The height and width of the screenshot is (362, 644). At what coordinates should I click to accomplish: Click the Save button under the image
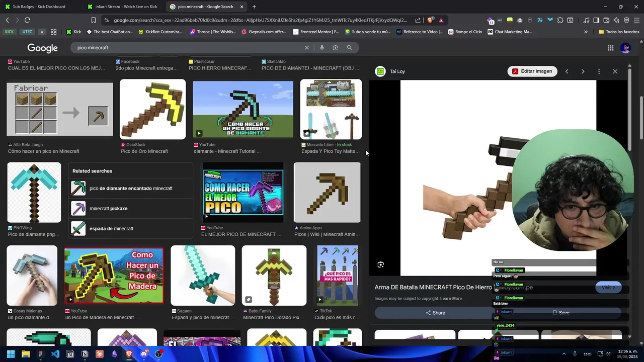pos(560,313)
